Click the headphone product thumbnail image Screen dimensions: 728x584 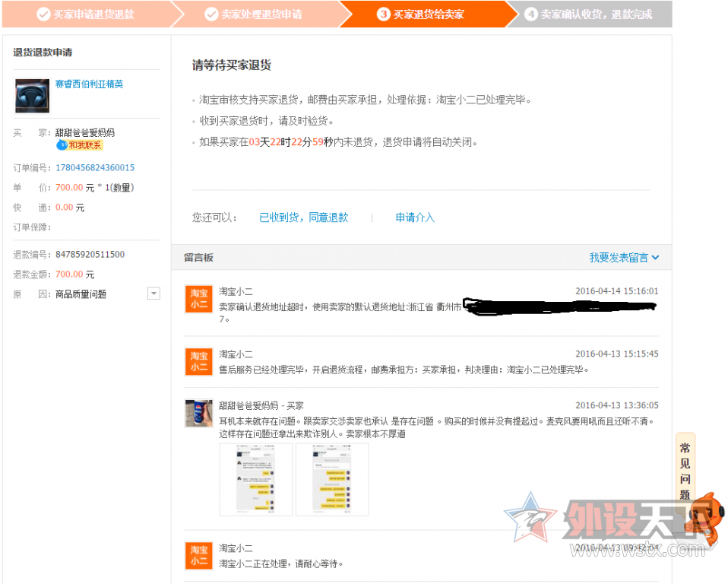[33, 96]
